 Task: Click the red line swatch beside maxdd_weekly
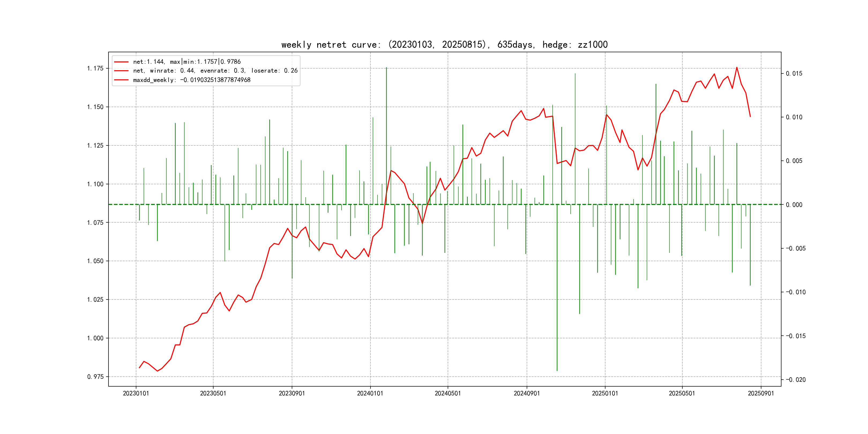[x=121, y=80]
